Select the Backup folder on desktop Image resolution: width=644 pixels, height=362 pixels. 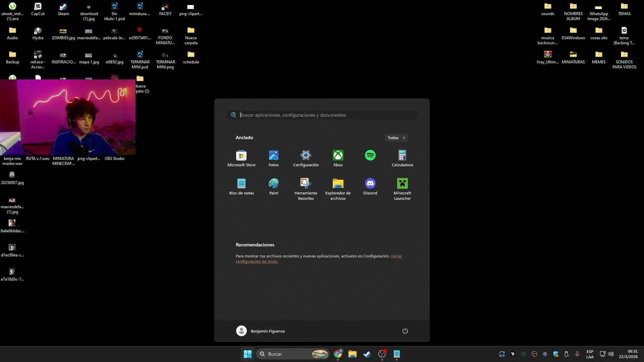pyautogui.click(x=13, y=58)
